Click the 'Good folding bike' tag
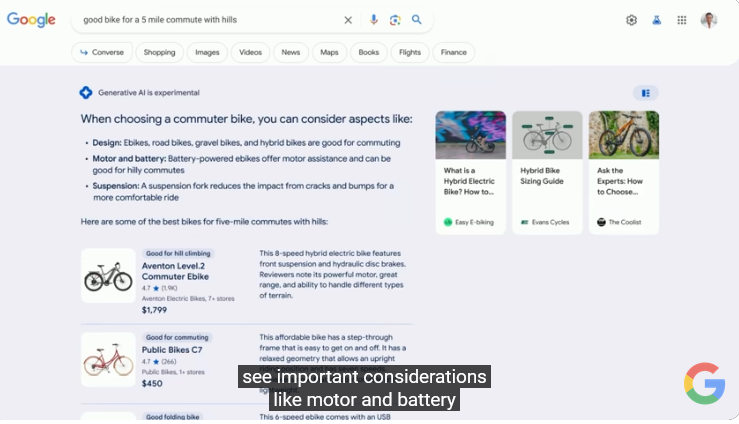 pos(172,416)
